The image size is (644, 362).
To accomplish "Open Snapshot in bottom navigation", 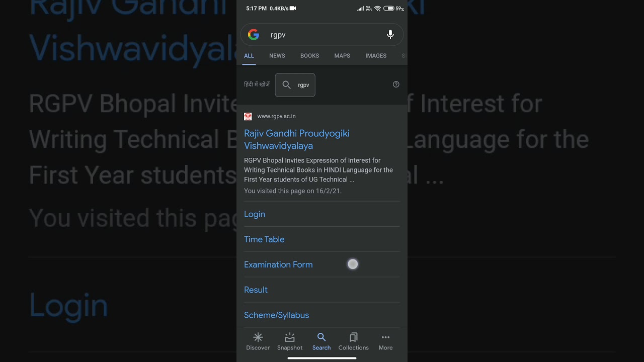I will click(x=290, y=341).
